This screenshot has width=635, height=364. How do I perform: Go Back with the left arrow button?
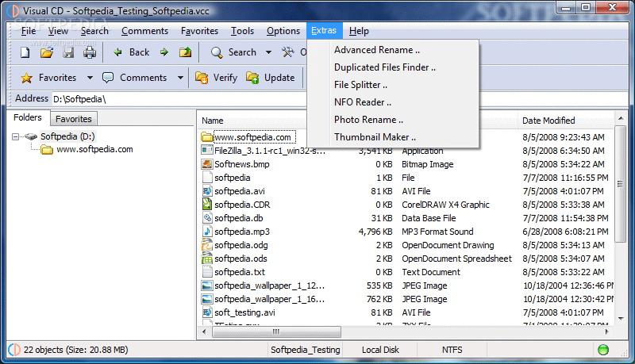[132, 52]
